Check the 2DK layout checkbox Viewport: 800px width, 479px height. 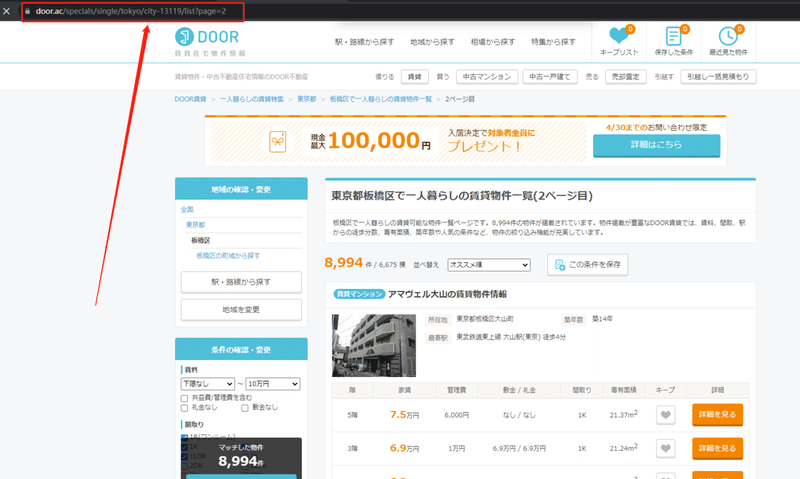[184, 466]
